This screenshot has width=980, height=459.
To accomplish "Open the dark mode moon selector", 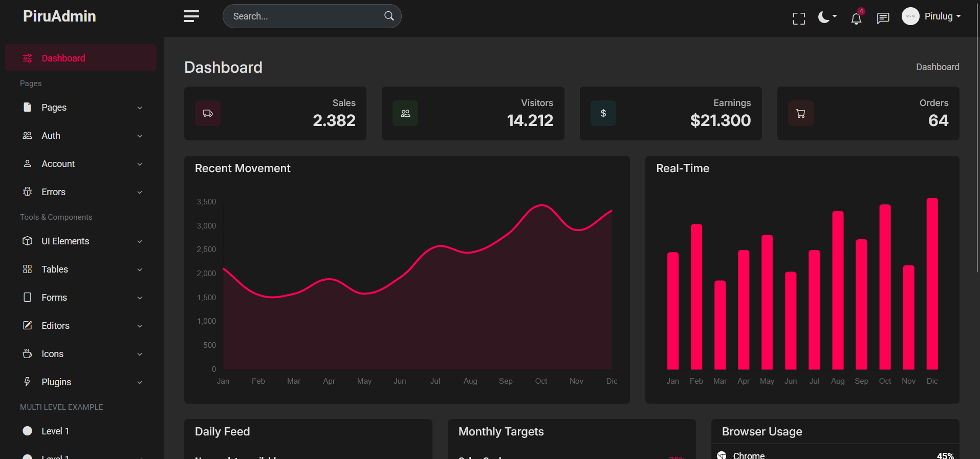I will click(x=827, y=17).
